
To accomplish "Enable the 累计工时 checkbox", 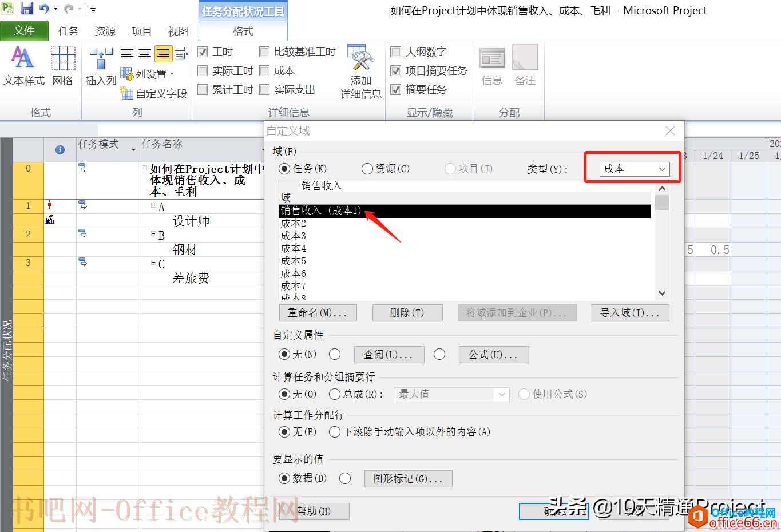I will (202, 90).
